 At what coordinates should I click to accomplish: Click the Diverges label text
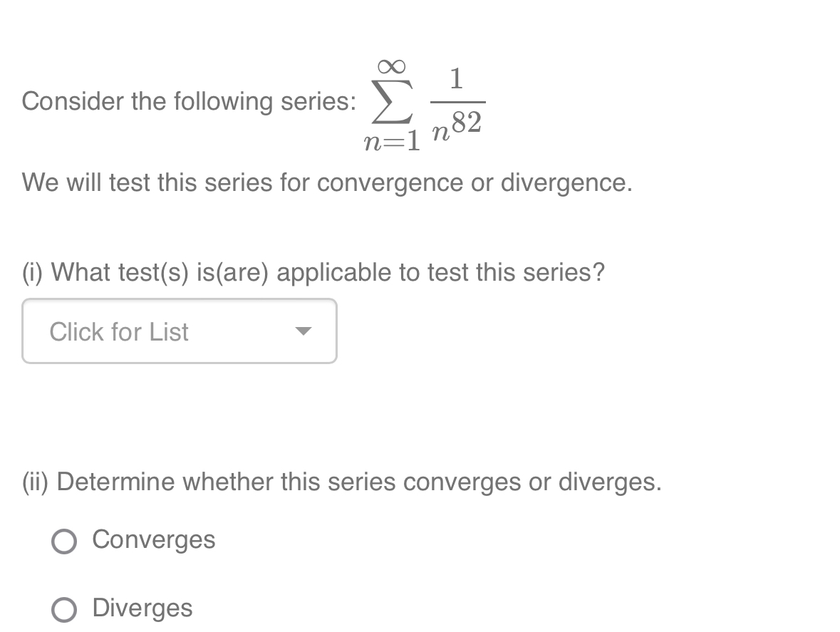tap(141, 608)
